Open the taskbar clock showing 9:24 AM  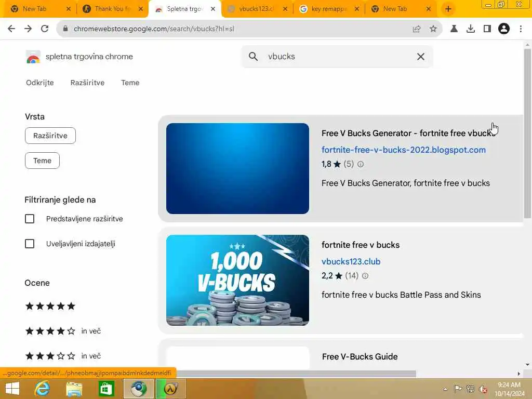tap(509, 389)
